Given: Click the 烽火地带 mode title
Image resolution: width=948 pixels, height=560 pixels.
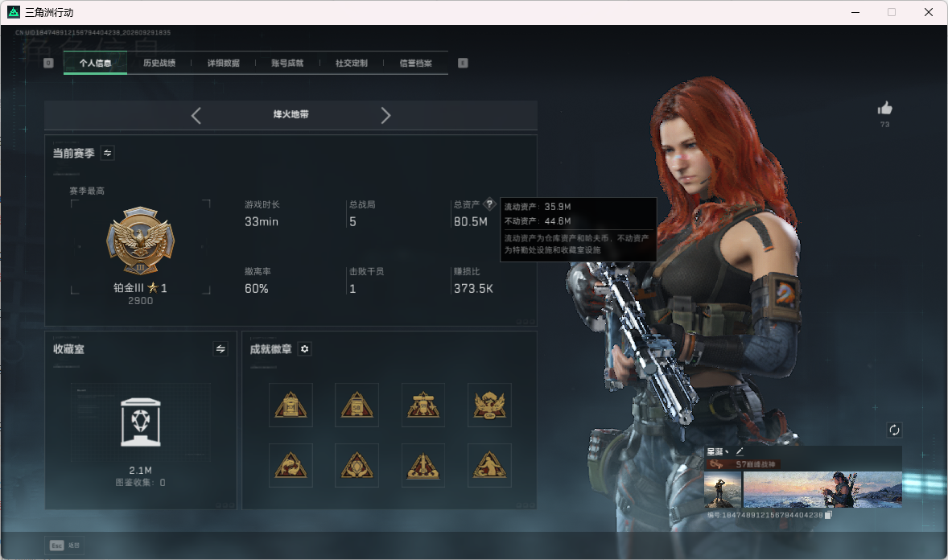Looking at the screenshot, I should 291,114.
